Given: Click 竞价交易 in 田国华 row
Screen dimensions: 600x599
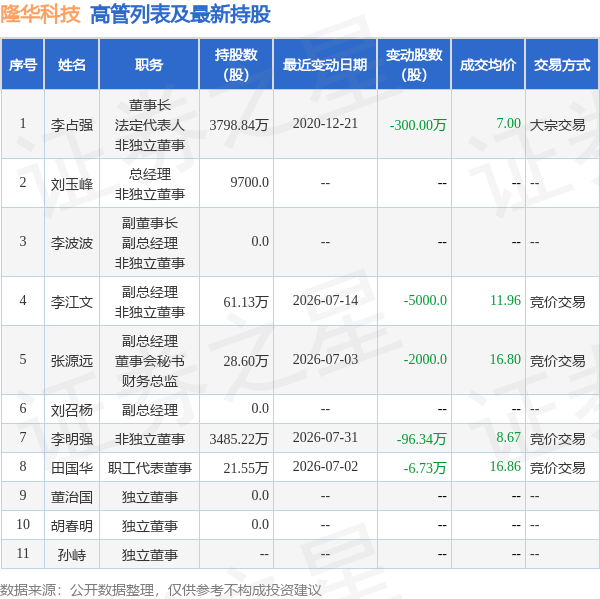Looking at the screenshot, I should pyautogui.click(x=558, y=468).
